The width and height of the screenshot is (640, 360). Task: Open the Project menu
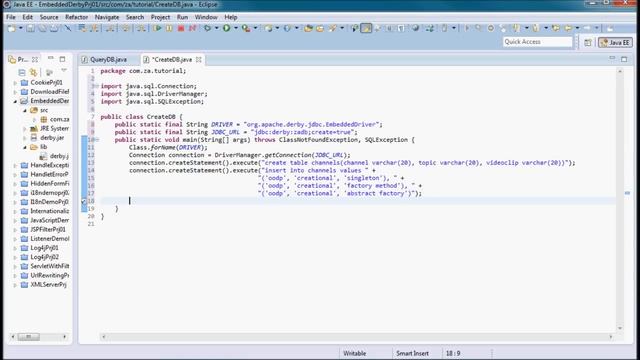pos(160,17)
